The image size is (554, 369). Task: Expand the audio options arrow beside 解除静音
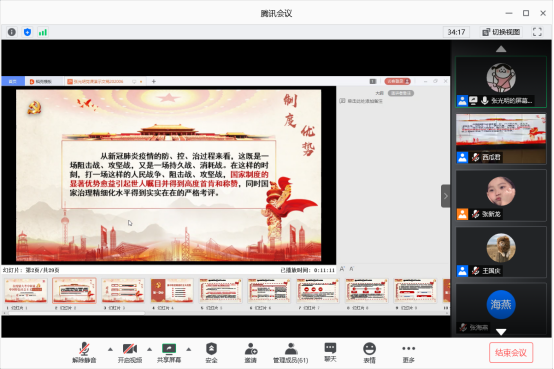point(110,349)
